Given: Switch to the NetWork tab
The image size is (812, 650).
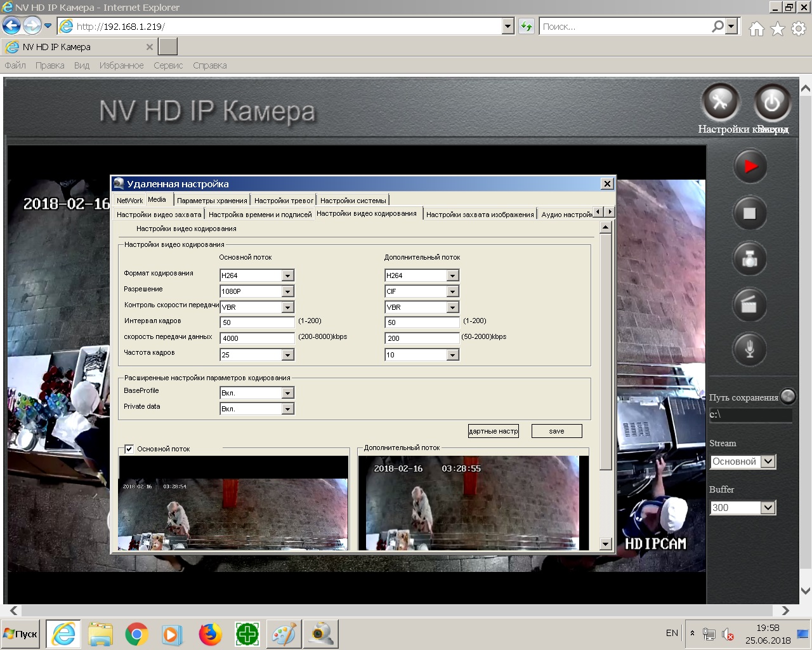Looking at the screenshot, I should (129, 201).
